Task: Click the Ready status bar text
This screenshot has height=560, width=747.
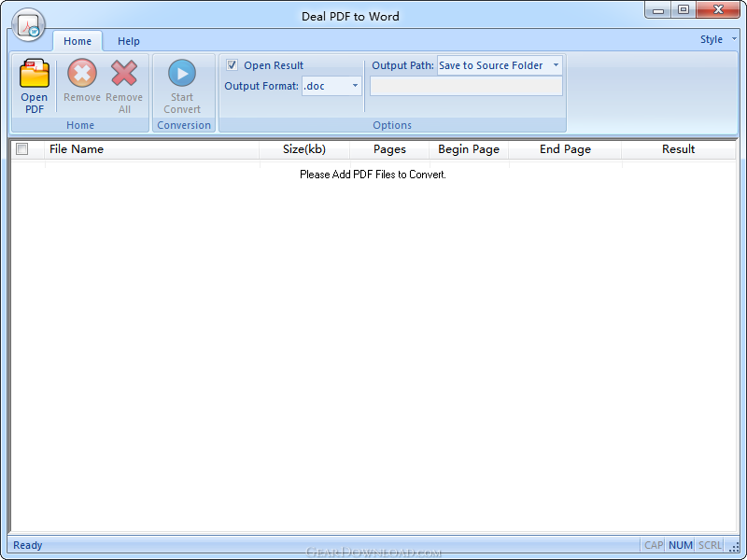Action: click(x=28, y=545)
